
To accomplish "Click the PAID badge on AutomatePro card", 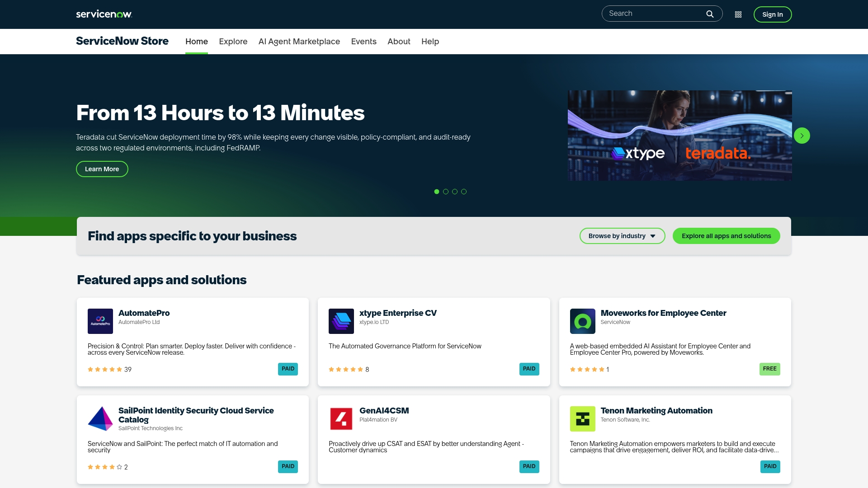I will pyautogui.click(x=288, y=369).
